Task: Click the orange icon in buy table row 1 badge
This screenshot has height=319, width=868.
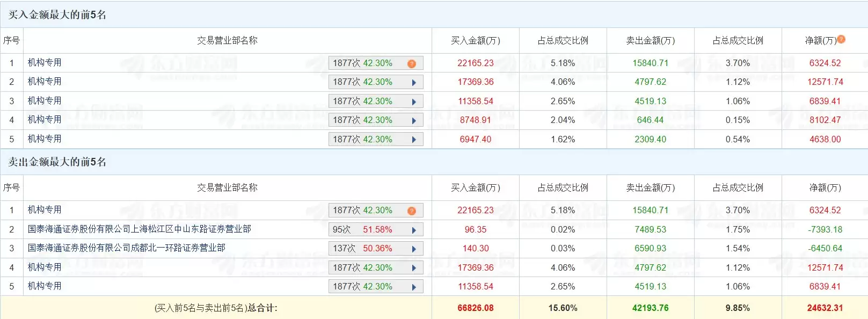Action: [412, 63]
